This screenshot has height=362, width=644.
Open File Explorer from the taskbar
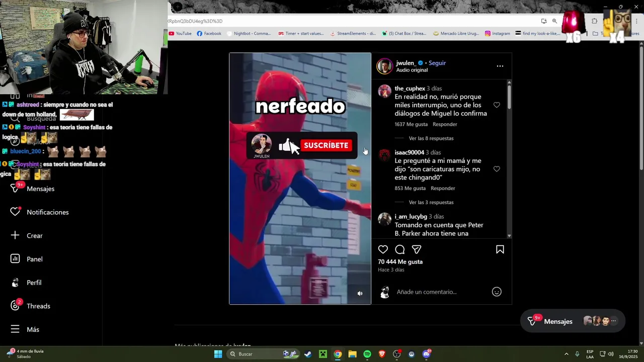(353, 354)
